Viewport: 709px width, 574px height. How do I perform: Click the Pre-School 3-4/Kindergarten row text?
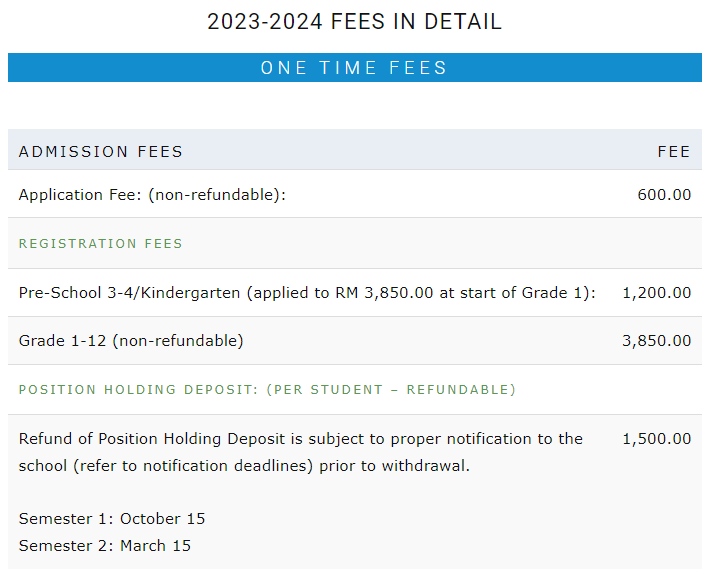pos(307,293)
